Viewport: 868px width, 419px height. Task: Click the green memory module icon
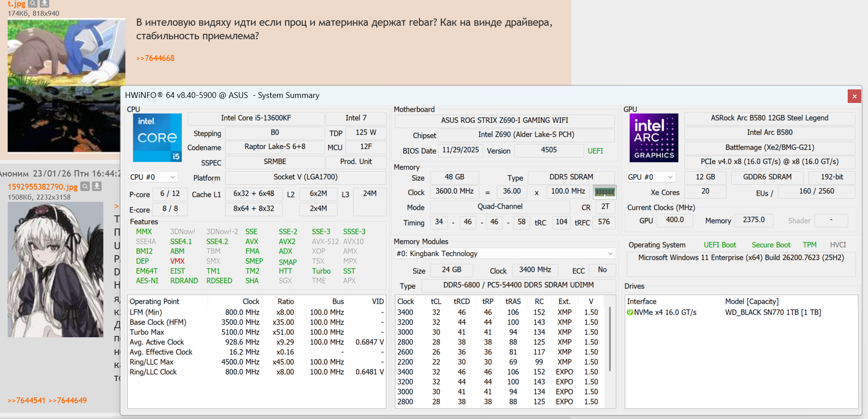(605, 192)
